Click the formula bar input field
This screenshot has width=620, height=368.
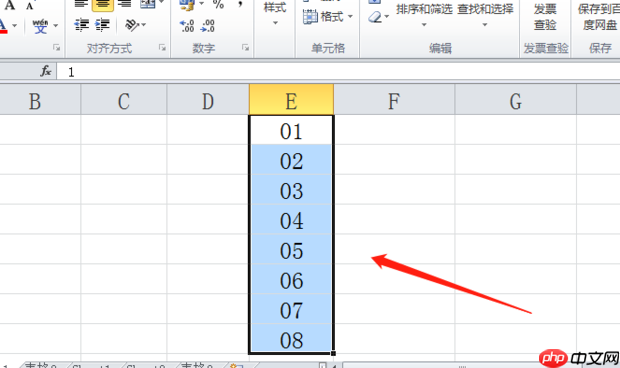[338, 72]
